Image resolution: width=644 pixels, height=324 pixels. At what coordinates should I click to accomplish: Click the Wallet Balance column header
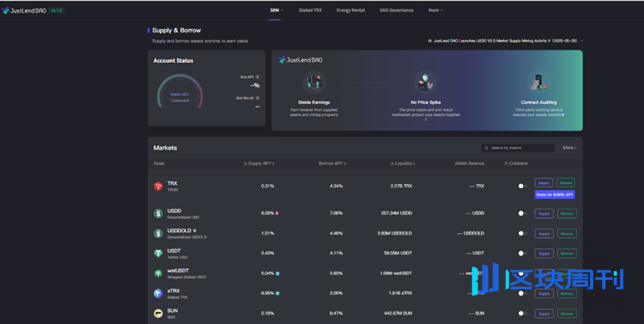tap(469, 164)
